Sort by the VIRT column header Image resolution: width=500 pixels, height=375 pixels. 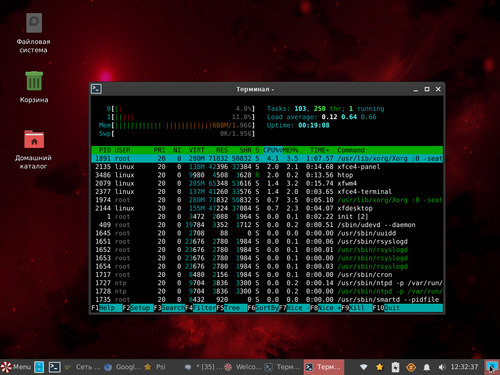196,150
